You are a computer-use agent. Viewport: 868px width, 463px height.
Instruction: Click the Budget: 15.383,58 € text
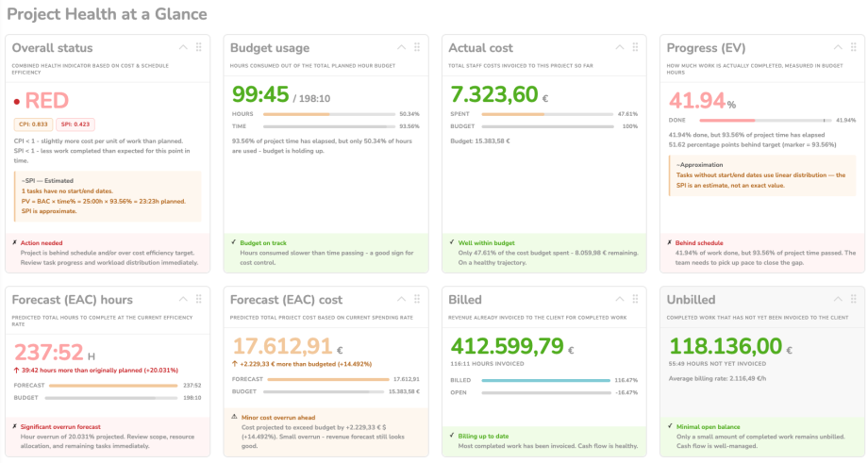480,141
